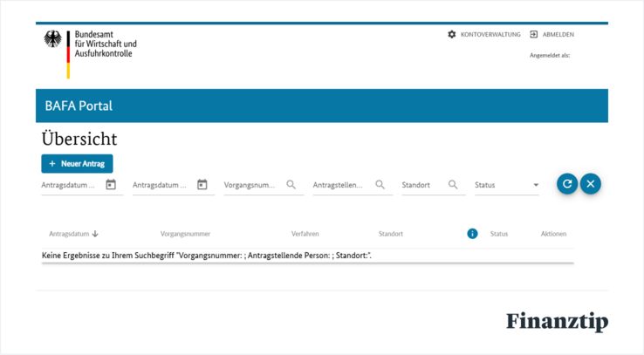Click the blue info icon beside Status
The width and height of the screenshot is (644, 355).
pyautogui.click(x=472, y=234)
